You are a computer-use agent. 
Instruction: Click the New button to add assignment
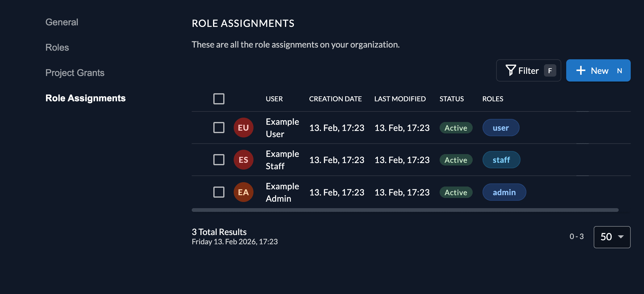pos(598,70)
